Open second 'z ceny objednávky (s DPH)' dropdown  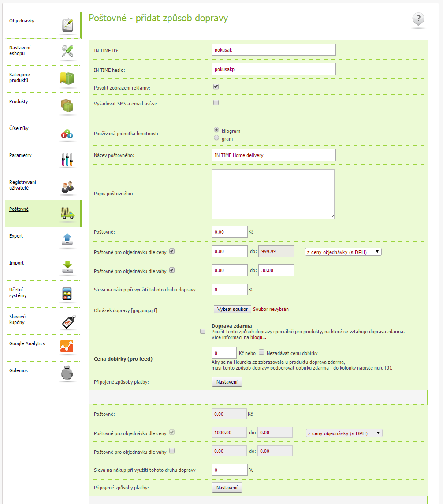(344, 433)
